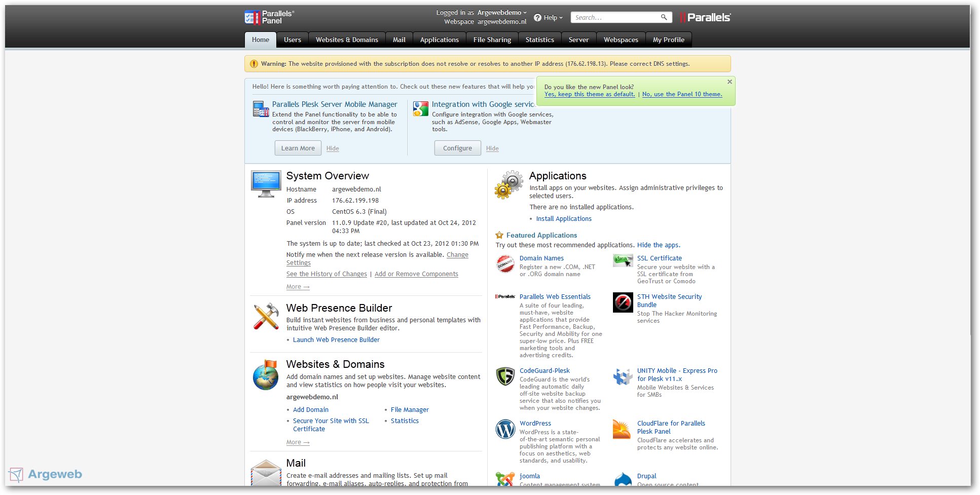This screenshot has width=980, height=495.
Task: Click the Google services integration icon
Action: pyautogui.click(x=420, y=108)
